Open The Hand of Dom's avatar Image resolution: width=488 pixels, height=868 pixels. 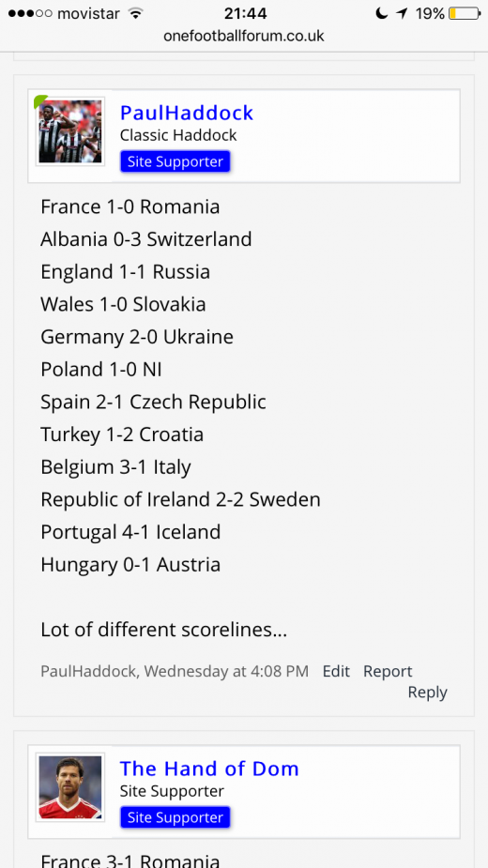(70, 787)
